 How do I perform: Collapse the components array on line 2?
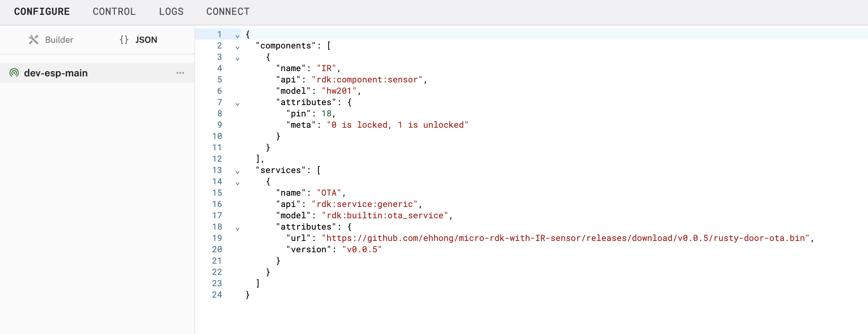(x=237, y=47)
